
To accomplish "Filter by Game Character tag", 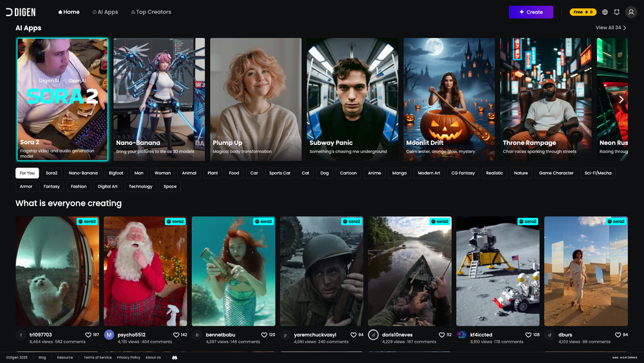I will coord(556,173).
